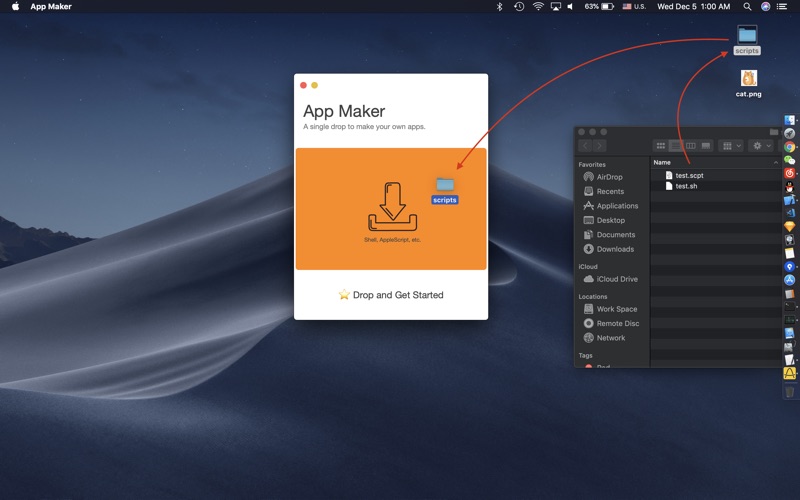The height and width of the screenshot is (500, 800).
Task: Launch Sketch from the Dock
Action: click(789, 227)
